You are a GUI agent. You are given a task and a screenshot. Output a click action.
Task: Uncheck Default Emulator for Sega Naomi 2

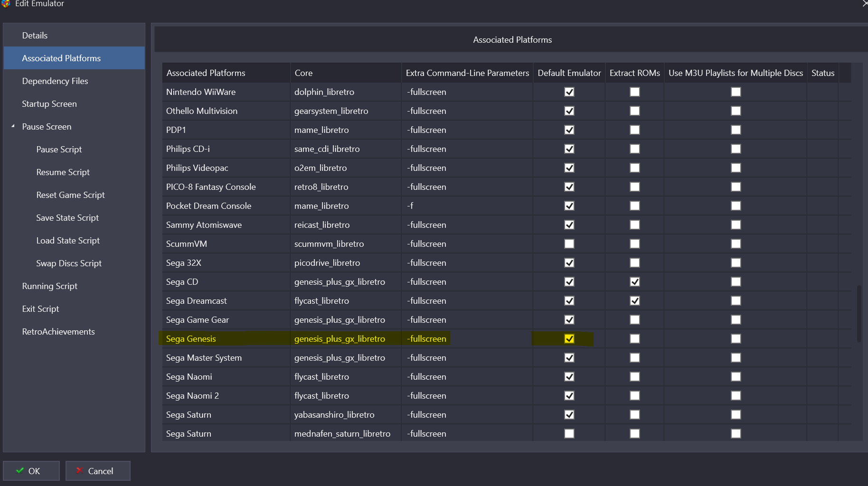tap(569, 396)
